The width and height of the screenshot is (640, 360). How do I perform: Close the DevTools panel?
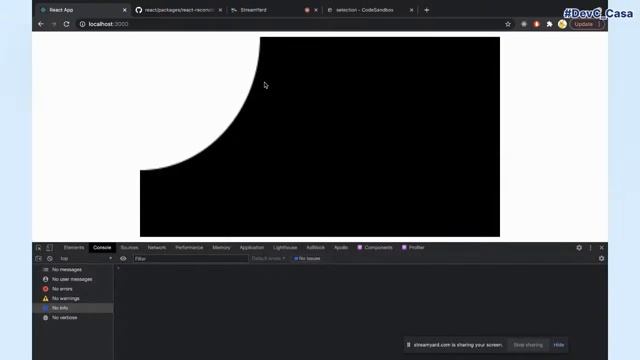coord(602,248)
